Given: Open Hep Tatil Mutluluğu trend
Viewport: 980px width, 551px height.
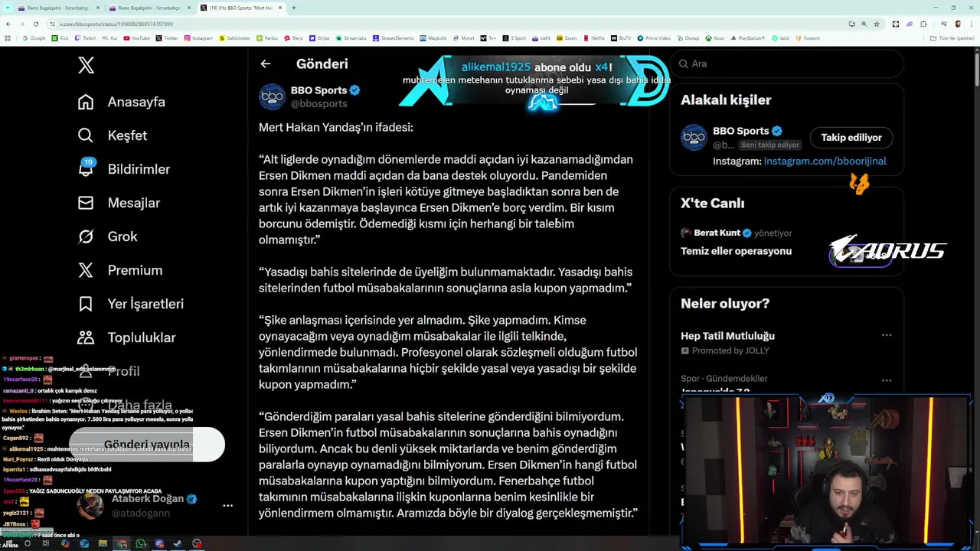Looking at the screenshot, I should pyautogui.click(x=727, y=336).
